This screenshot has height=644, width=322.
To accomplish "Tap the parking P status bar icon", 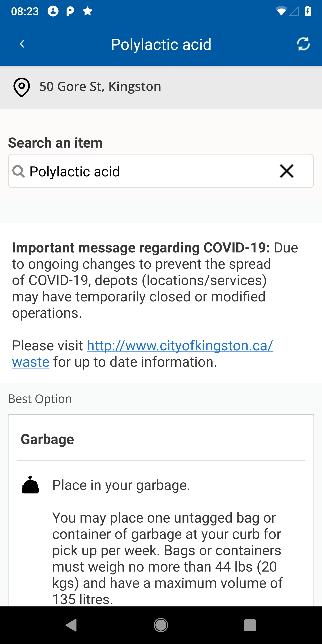I will click(70, 11).
